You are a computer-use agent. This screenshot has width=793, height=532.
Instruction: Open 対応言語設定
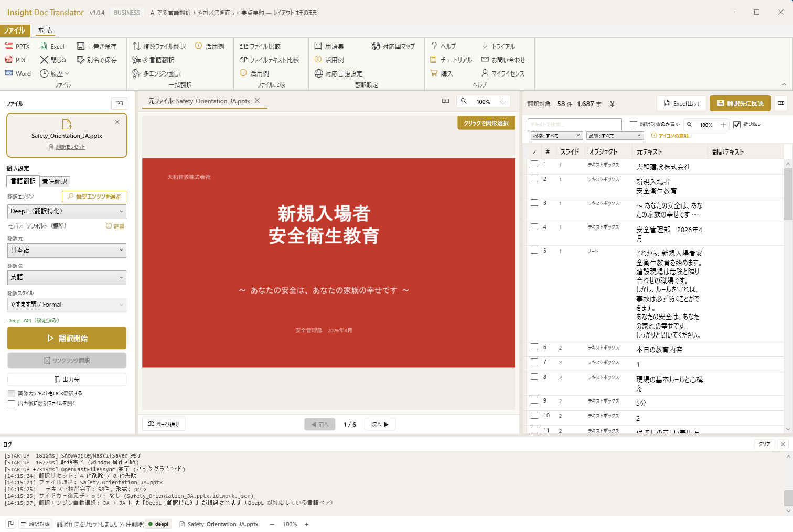(338, 73)
